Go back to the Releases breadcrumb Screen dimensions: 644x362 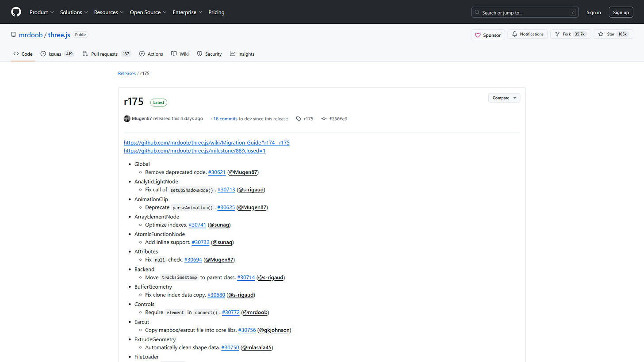coord(127,73)
